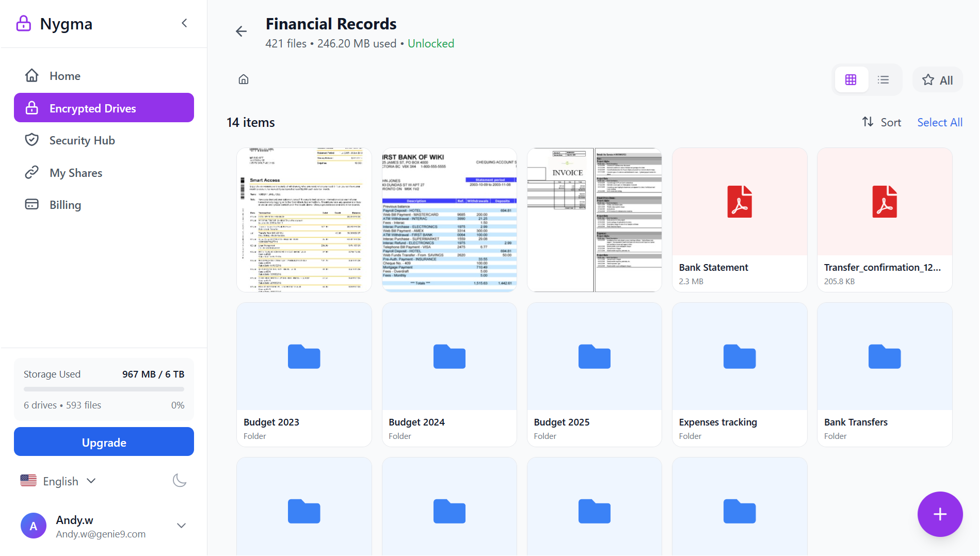
Task: Switch to list view
Action: pos(883,79)
